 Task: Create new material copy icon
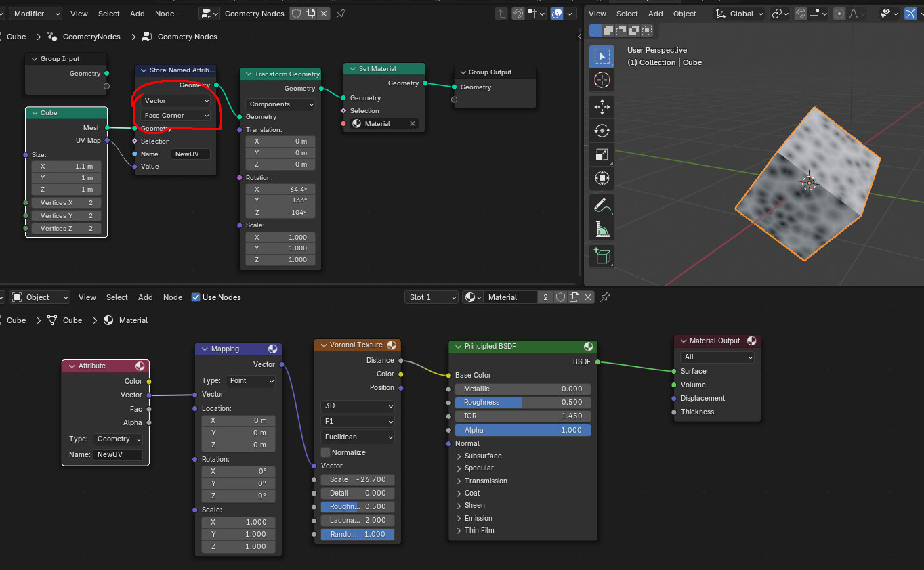574,297
